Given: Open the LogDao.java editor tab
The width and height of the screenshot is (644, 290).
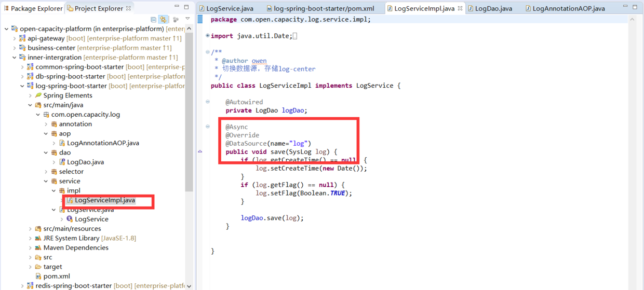Looking at the screenshot, I should click(490, 8).
